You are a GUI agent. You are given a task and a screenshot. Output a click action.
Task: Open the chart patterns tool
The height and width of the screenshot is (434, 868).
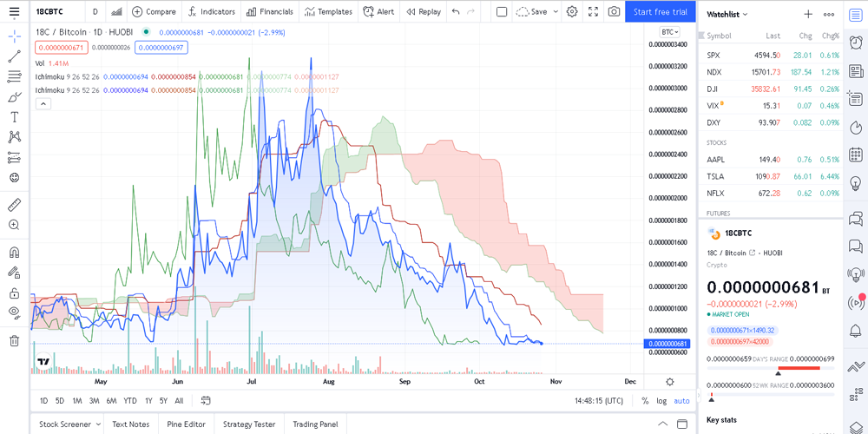pos(15,137)
